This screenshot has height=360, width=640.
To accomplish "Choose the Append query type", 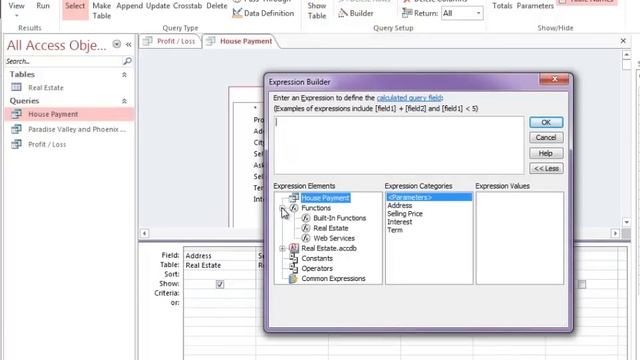I will pyautogui.click(x=129, y=6).
